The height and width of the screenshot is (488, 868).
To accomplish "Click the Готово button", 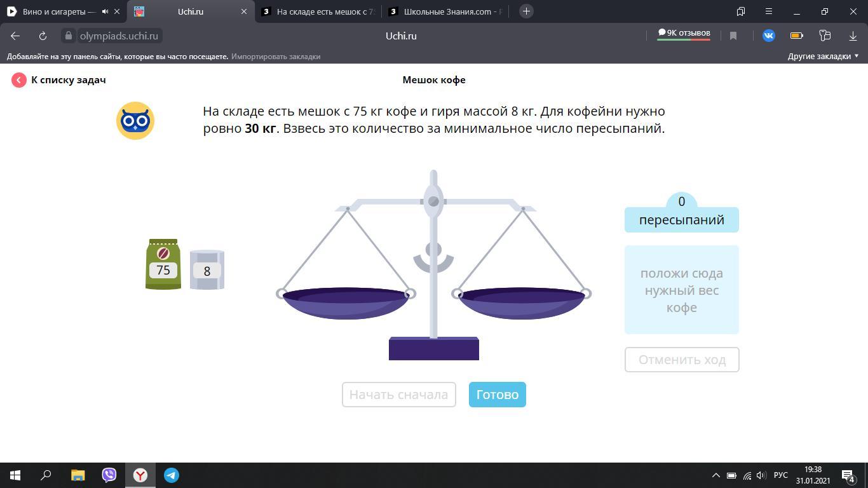I will tap(498, 395).
